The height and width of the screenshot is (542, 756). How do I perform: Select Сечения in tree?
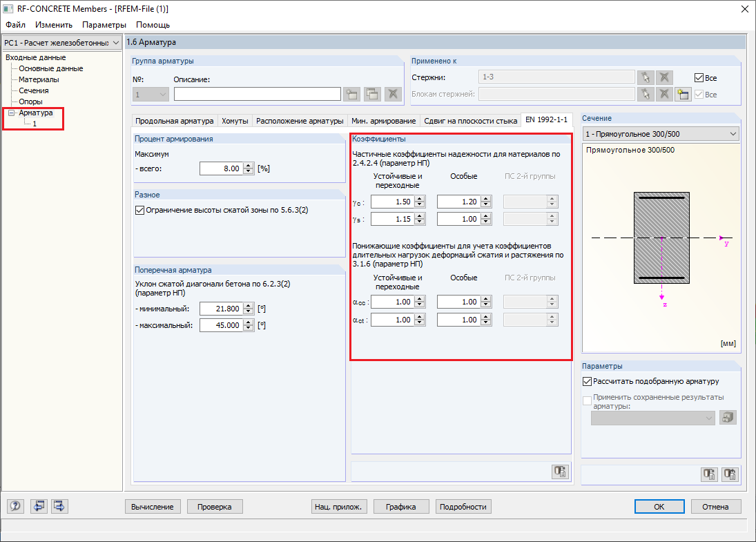[x=33, y=90]
